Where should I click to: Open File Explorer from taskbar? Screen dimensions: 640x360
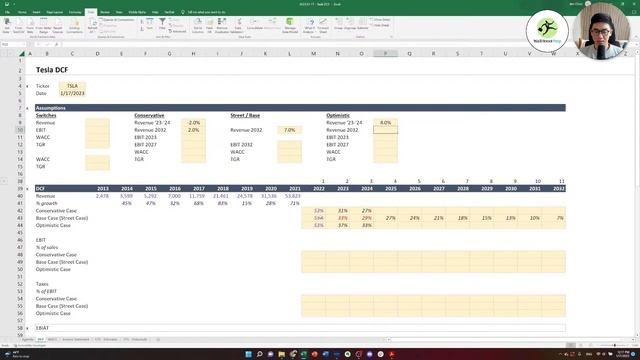282,354
